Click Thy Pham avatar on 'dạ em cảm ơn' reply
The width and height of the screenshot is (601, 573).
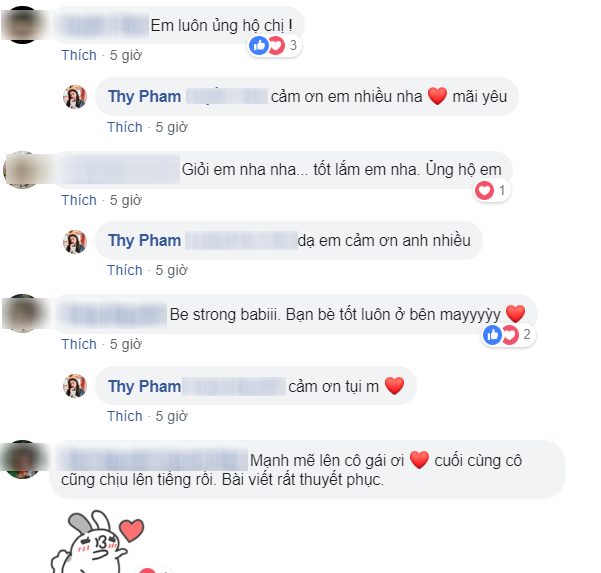pyautogui.click(x=75, y=241)
